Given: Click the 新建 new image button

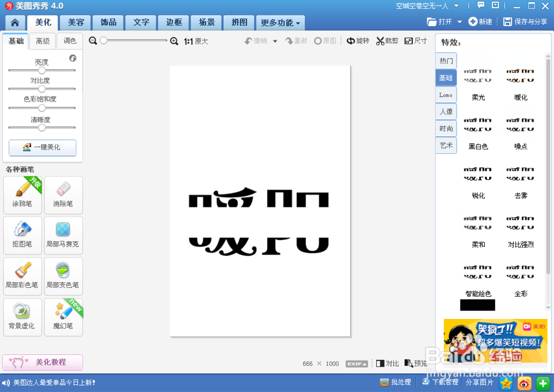Looking at the screenshot, I should pos(480,22).
